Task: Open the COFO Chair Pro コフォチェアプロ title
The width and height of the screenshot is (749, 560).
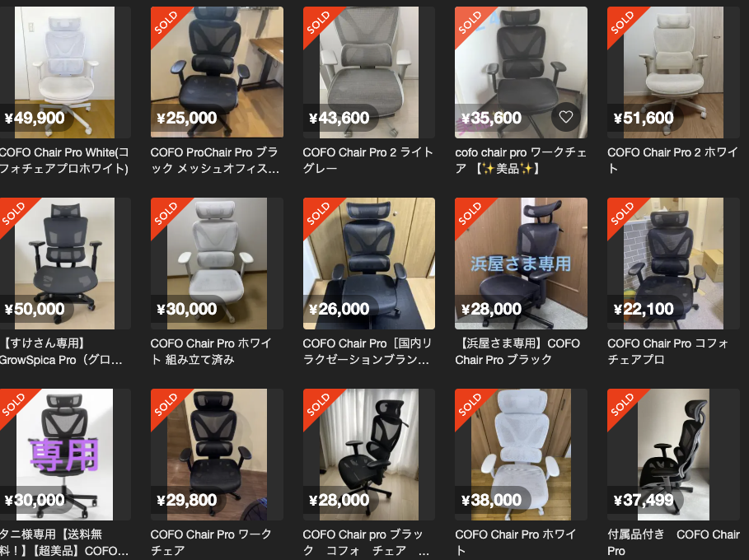Action: point(667,352)
